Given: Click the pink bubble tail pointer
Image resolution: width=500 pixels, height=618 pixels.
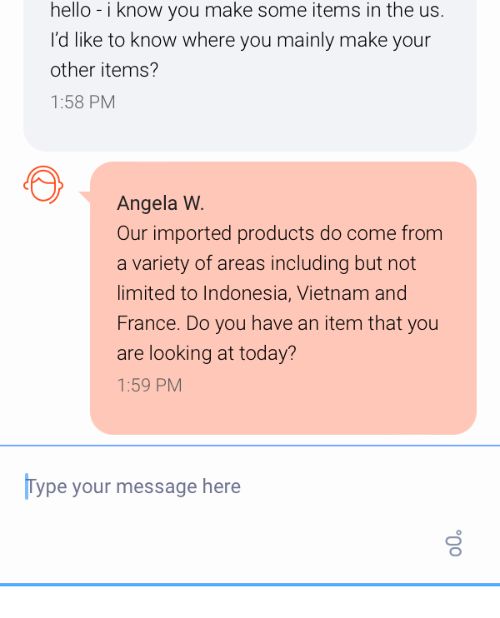Looking at the screenshot, I should pos(85,196).
